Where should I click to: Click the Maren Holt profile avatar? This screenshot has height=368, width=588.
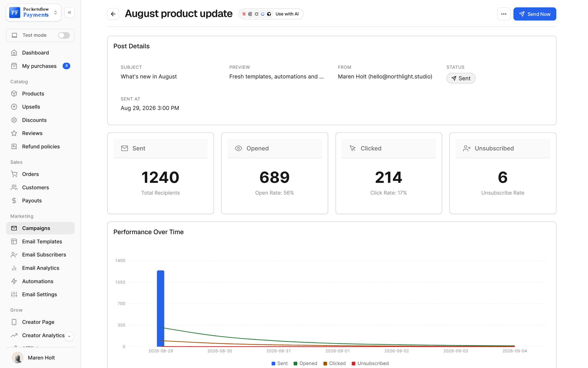click(18, 358)
